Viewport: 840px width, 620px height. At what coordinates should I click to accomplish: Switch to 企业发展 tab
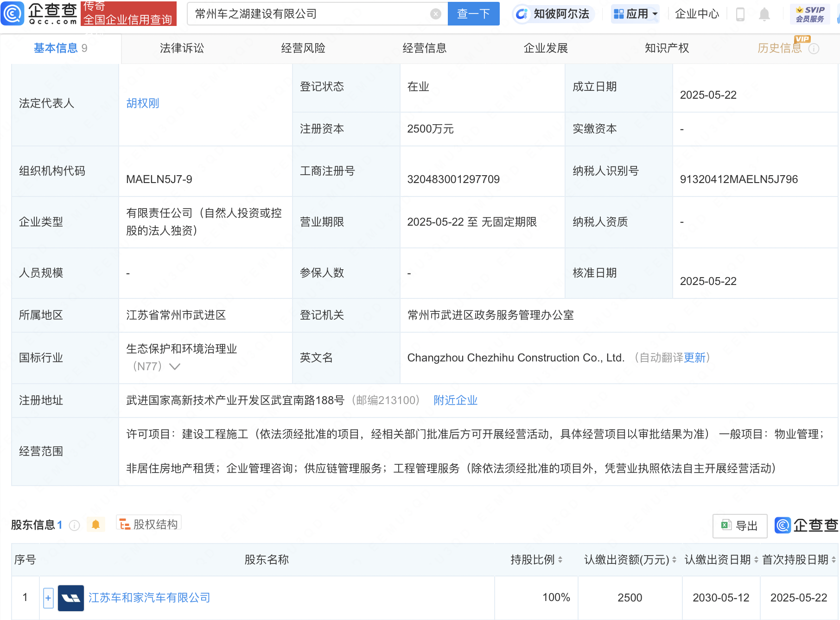pyautogui.click(x=546, y=48)
